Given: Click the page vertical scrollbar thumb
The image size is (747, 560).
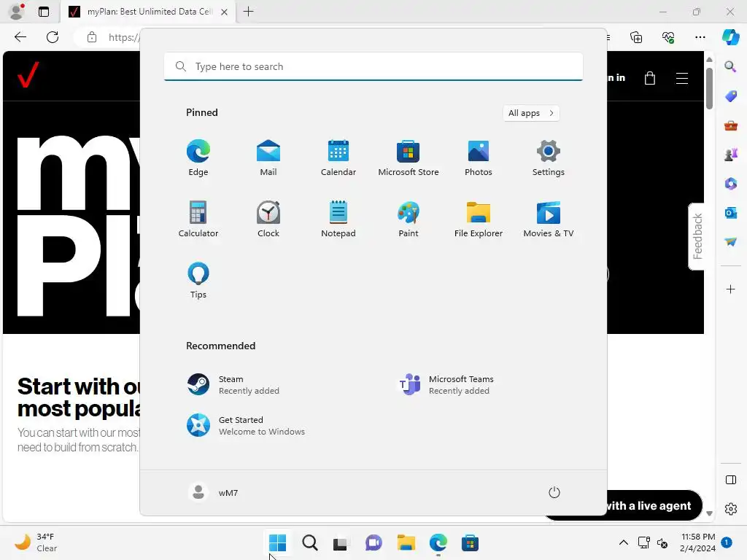Looking at the screenshot, I should [709, 88].
